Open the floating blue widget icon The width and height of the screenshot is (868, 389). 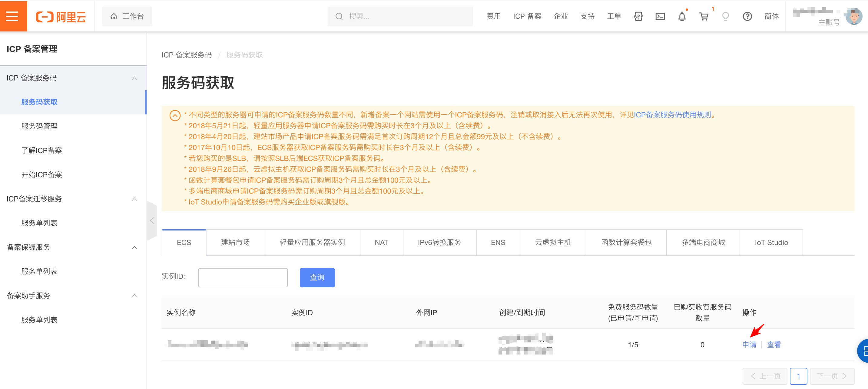pyautogui.click(x=863, y=351)
